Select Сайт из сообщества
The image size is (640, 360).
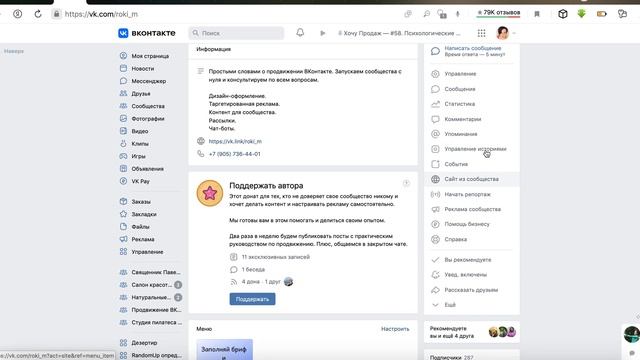[x=471, y=179]
